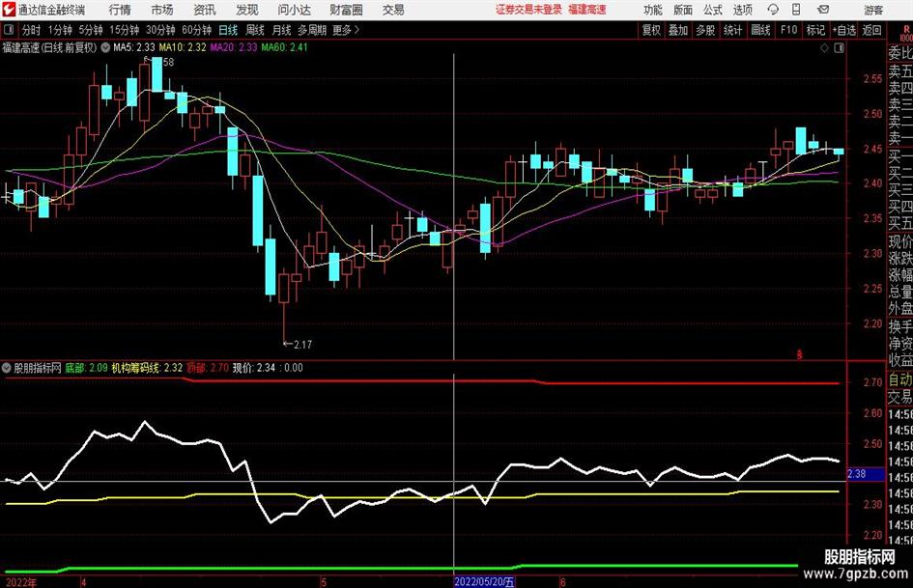Switch to 15分钟 period tab

point(125,30)
